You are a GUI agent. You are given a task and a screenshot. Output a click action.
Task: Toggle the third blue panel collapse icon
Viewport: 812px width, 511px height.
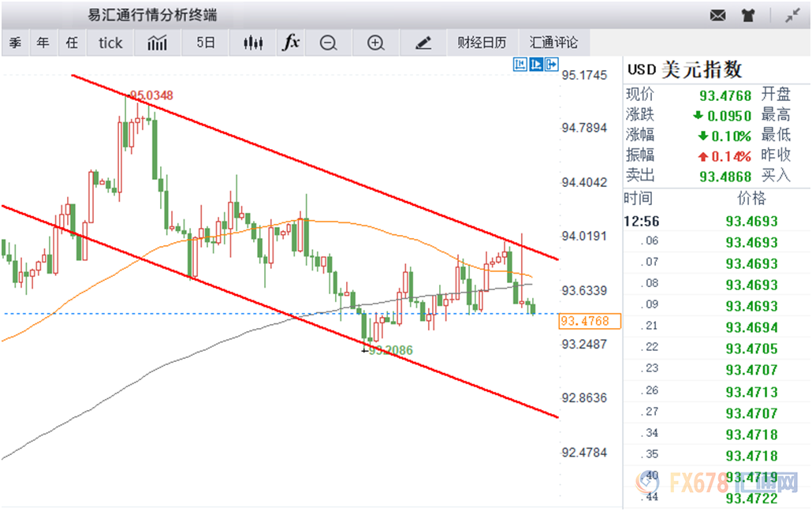click(x=552, y=65)
